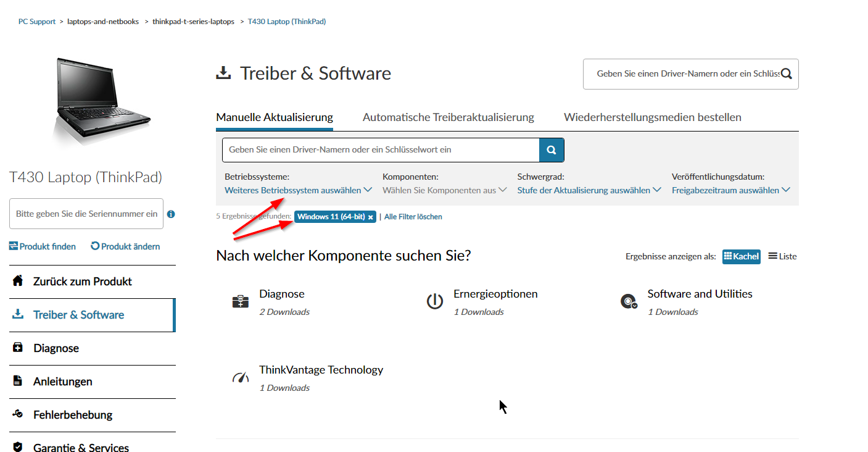
Task: Open thinkpad-t-series-laptops breadcrumb
Action: 194,22
